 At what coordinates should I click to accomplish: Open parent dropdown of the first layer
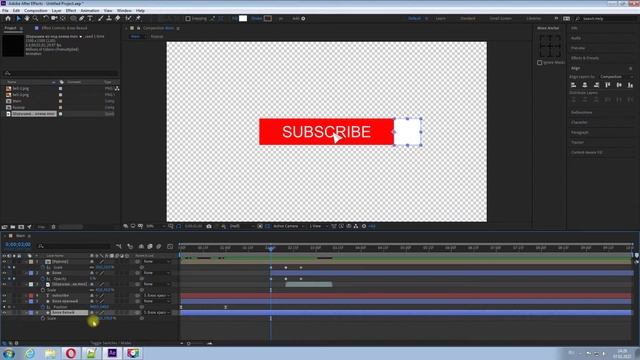tap(157, 262)
